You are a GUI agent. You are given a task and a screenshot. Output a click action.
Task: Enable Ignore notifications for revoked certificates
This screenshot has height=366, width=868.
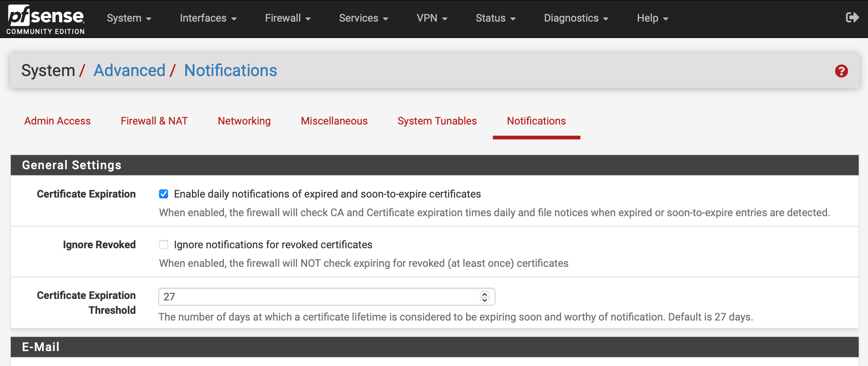[x=164, y=244]
